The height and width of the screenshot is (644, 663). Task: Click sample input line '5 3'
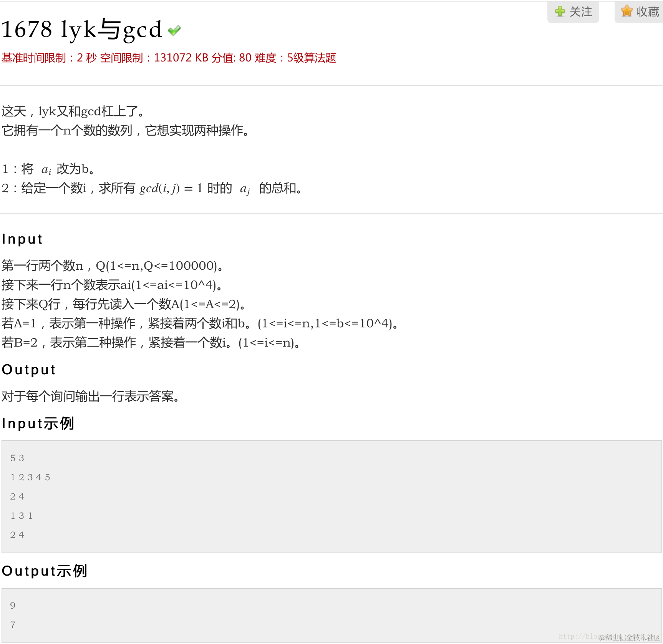(x=17, y=458)
